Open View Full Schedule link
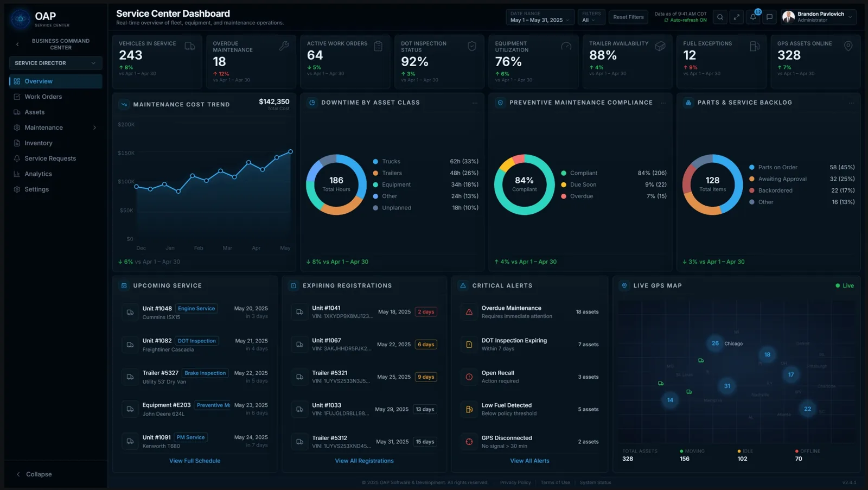Viewport: 868px width, 490px height. click(195, 461)
